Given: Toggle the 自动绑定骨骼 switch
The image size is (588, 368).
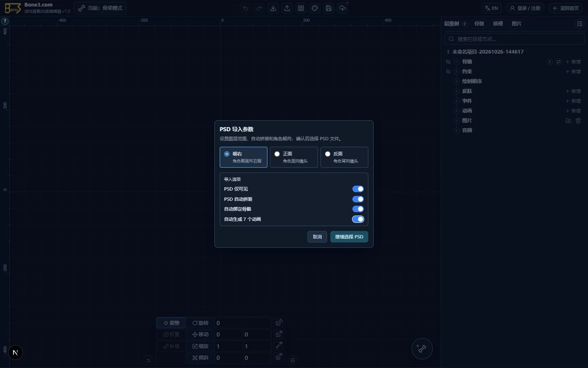Looking at the screenshot, I should [x=358, y=209].
